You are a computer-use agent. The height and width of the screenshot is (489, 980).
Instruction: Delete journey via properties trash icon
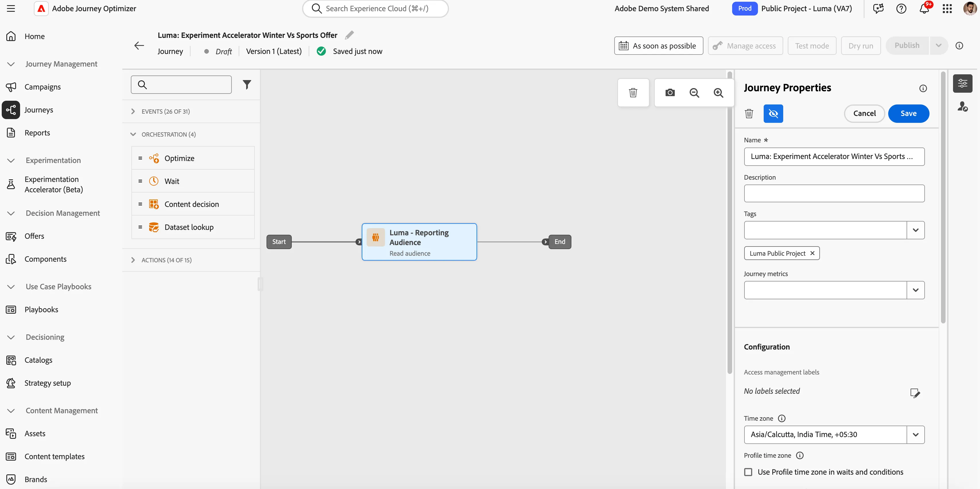tap(749, 113)
